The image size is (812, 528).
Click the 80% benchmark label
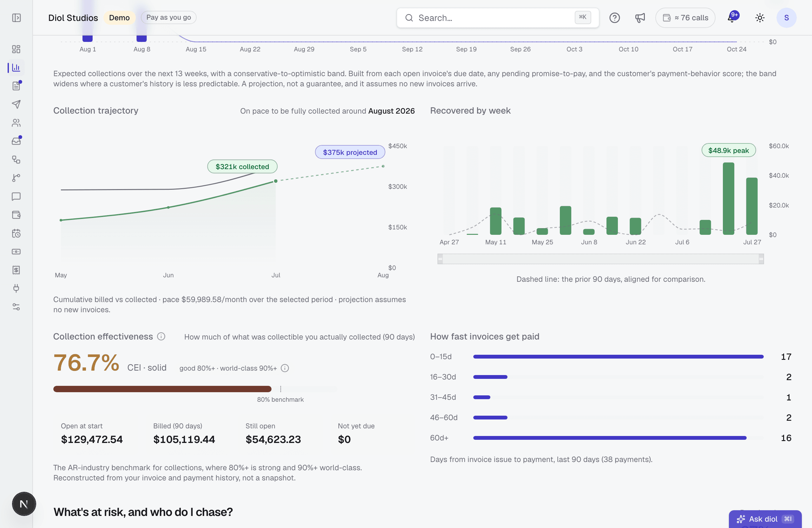[x=280, y=399]
